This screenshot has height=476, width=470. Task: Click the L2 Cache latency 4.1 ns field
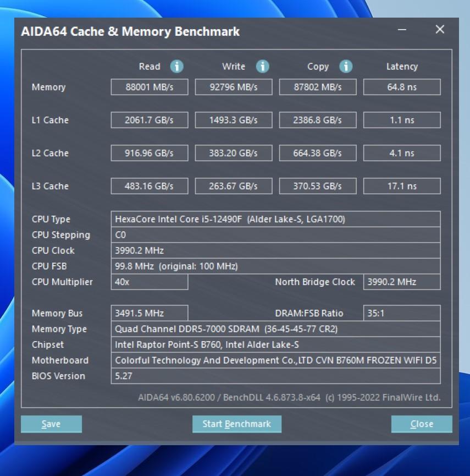(x=402, y=153)
